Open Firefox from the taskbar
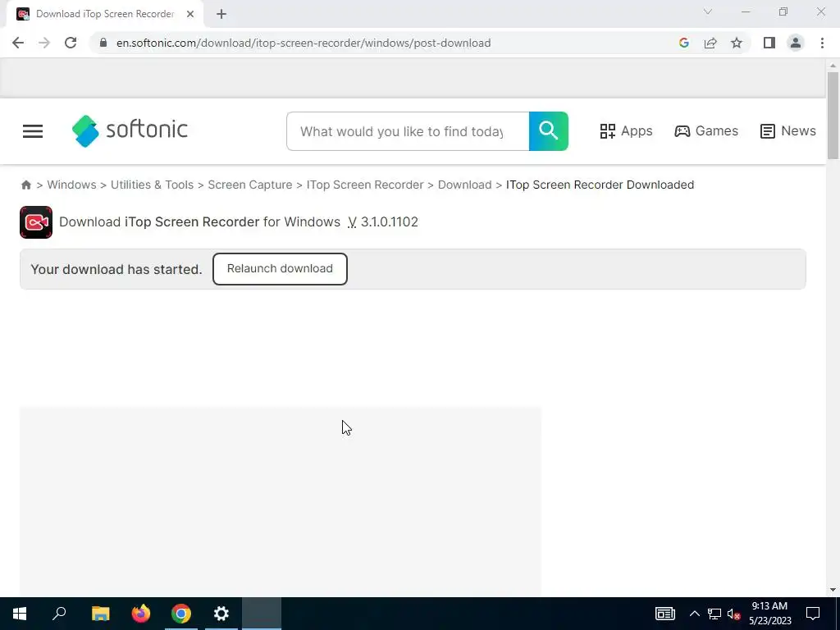The height and width of the screenshot is (630, 840). pyautogui.click(x=141, y=614)
